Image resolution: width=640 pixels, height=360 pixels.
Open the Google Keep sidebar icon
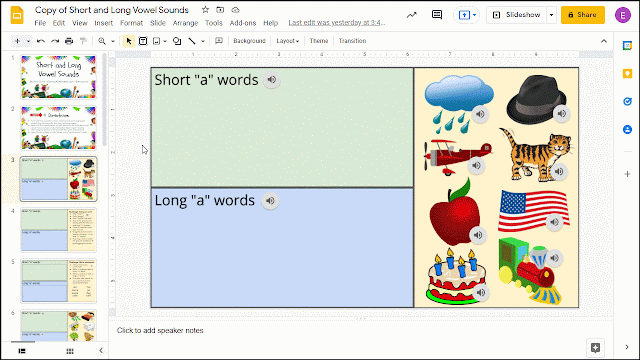pyautogui.click(x=627, y=73)
